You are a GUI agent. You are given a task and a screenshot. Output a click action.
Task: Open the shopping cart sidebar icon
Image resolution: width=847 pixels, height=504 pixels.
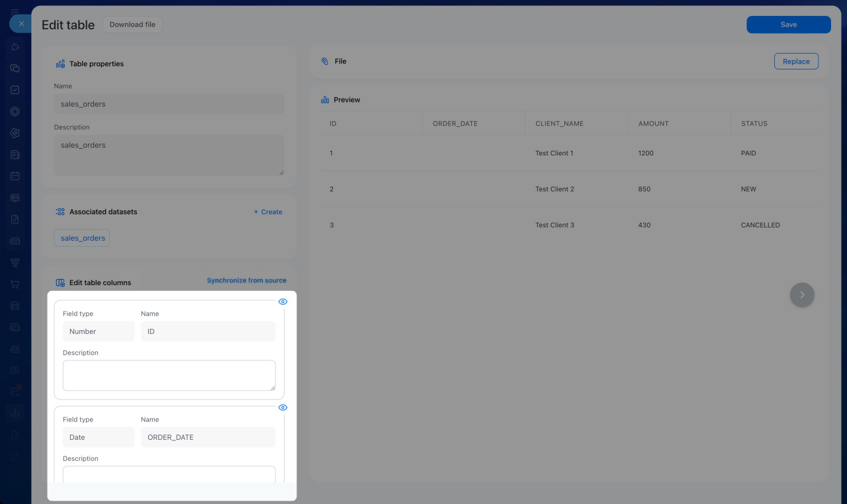tap(15, 284)
